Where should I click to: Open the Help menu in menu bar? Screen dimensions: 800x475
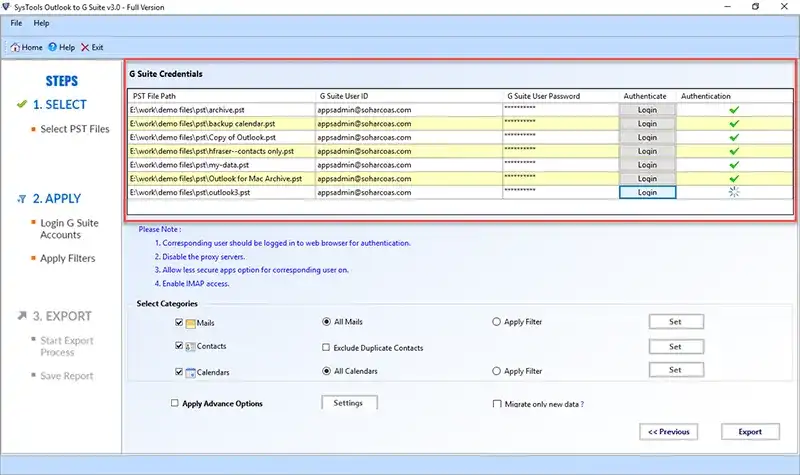[41, 23]
